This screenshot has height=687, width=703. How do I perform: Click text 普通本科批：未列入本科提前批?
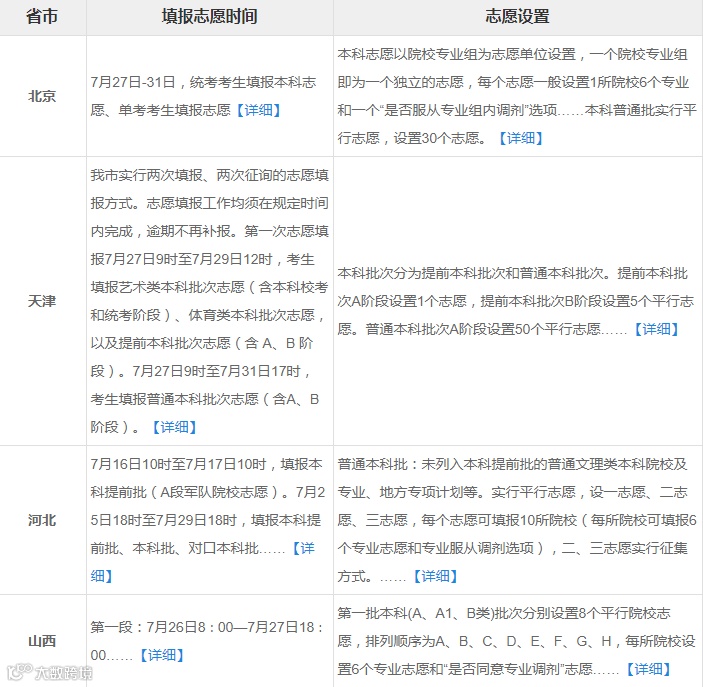443,464
